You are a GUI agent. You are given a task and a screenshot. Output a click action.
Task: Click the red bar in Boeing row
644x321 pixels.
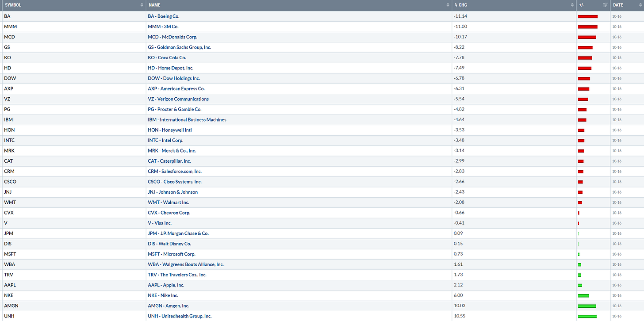[588, 16]
